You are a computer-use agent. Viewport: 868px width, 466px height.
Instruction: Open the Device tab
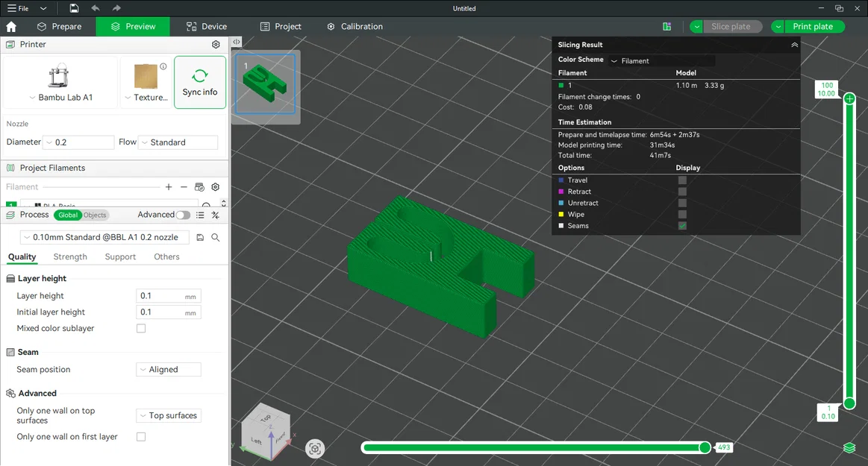207,27
